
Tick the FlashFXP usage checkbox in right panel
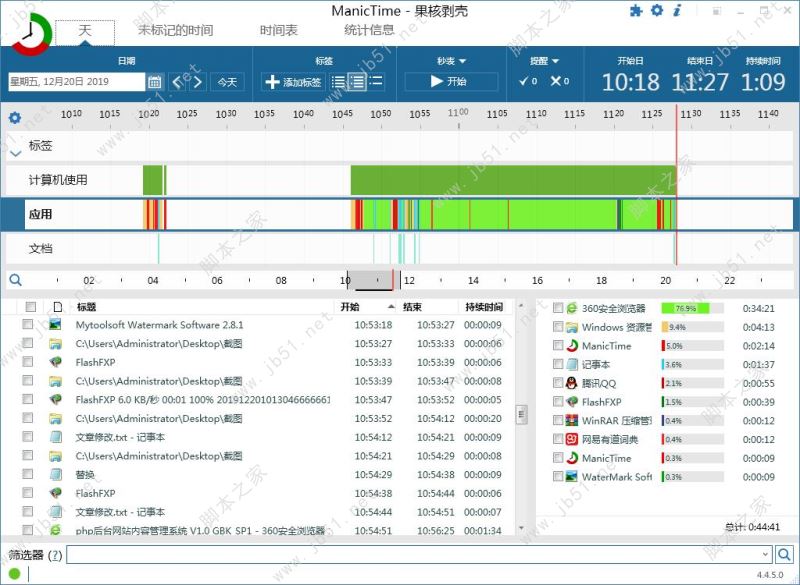(558, 402)
